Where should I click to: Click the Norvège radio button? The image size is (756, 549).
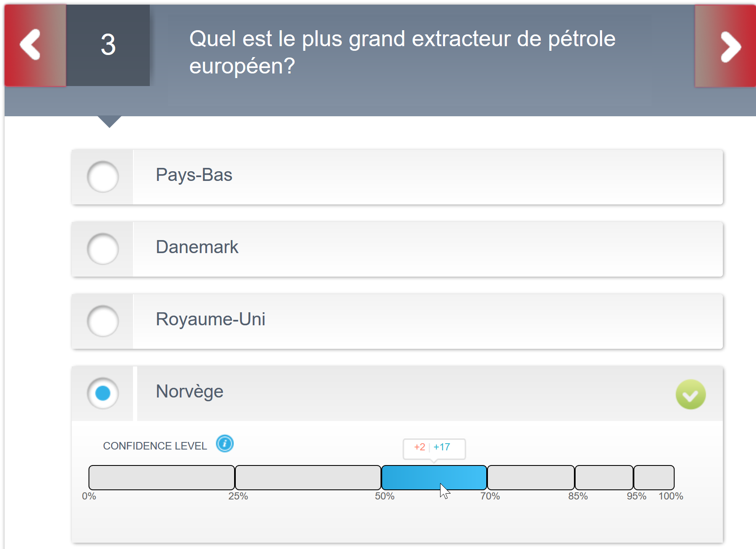(x=103, y=393)
